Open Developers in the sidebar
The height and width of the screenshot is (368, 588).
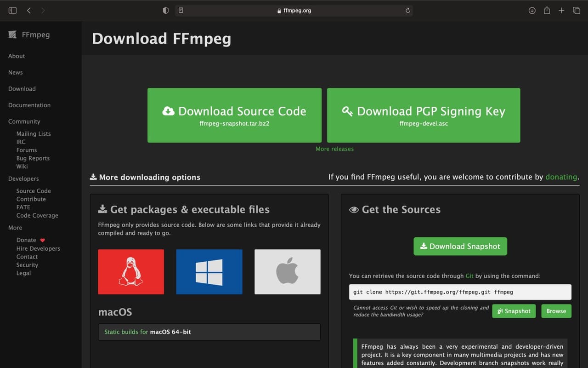[23, 178]
